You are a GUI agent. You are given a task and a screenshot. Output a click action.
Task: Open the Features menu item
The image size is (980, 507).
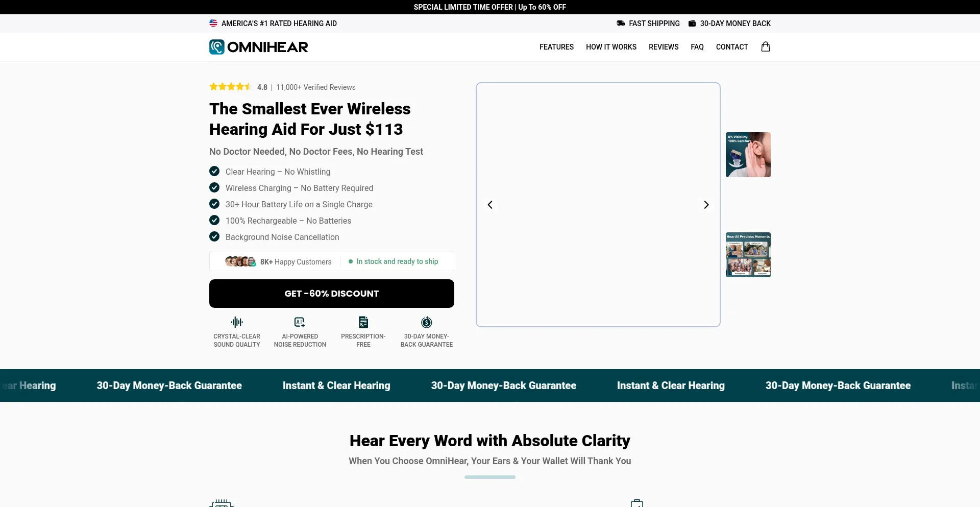(x=556, y=47)
